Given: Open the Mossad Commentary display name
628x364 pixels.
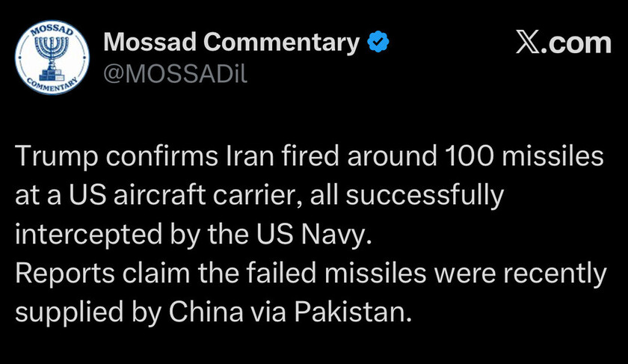Looking at the screenshot, I should [x=232, y=43].
